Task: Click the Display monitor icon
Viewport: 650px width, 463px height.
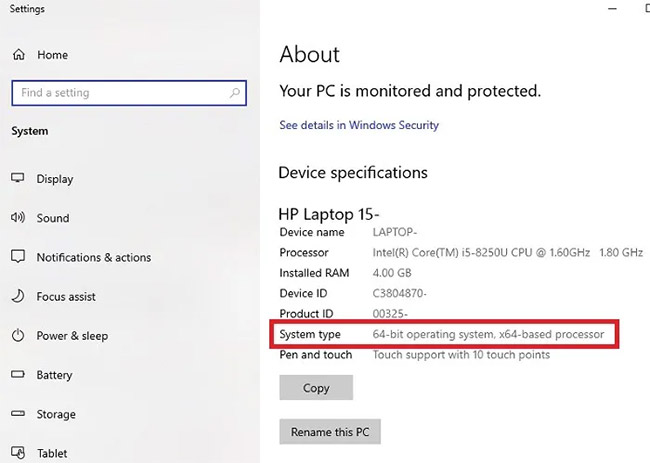Action: [18, 179]
